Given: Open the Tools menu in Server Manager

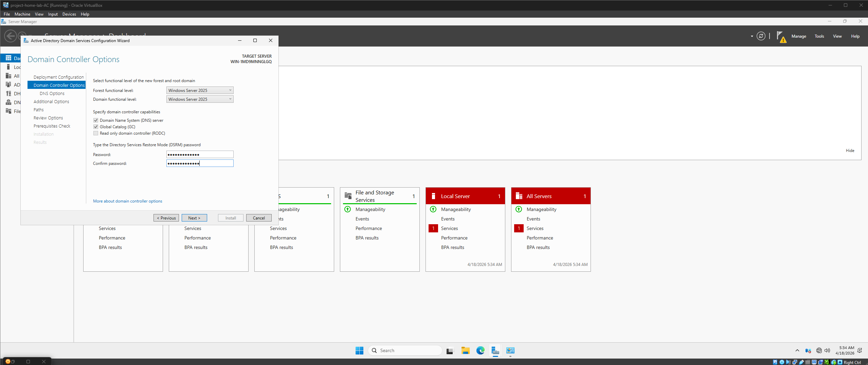Looking at the screenshot, I should tap(819, 36).
